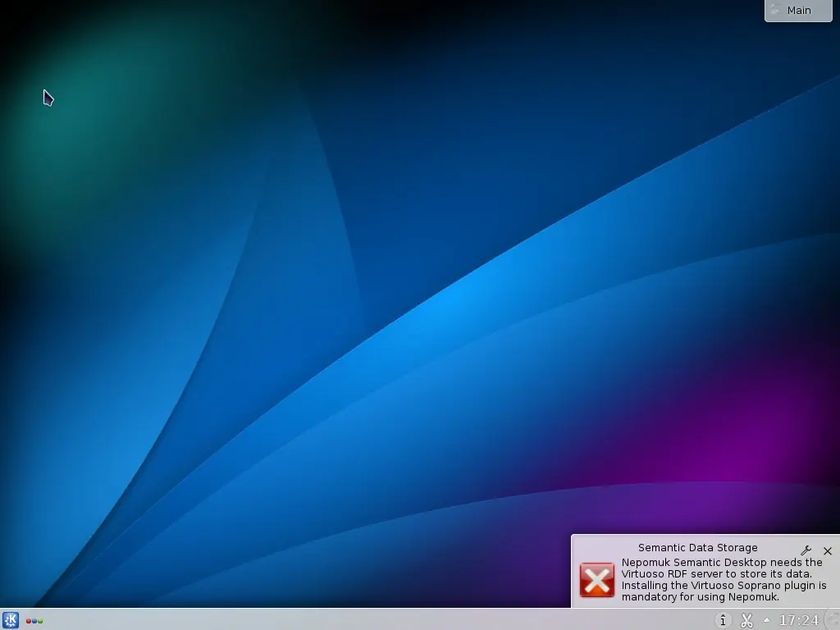This screenshot has width=840, height=630.
Task: Open the panel toolbox at panel's right edge
Action: pyautogui.click(x=833, y=620)
